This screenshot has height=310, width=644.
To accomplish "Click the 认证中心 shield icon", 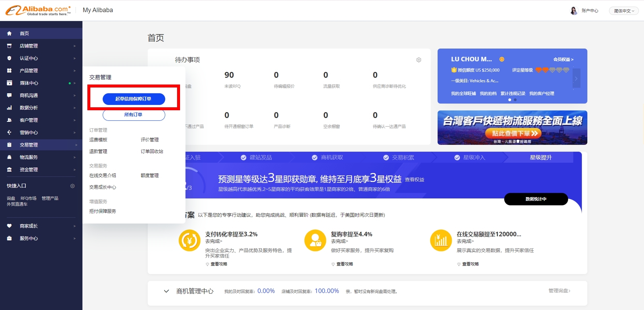I will pos(9,58).
